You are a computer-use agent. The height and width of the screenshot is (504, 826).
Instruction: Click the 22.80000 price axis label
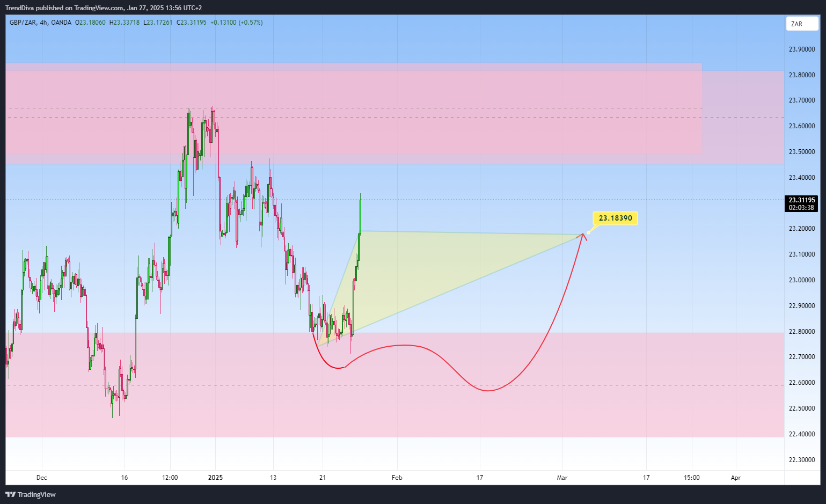click(x=801, y=332)
